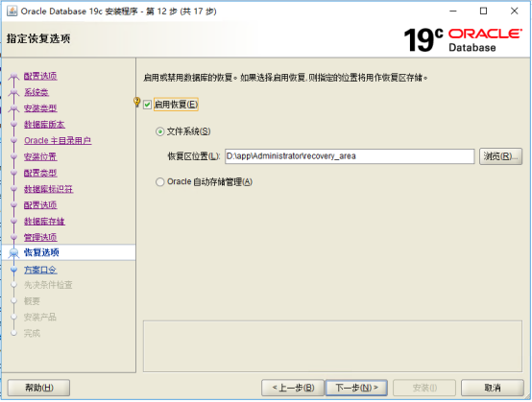Open the Oracle 主目录用户 step

(58, 141)
